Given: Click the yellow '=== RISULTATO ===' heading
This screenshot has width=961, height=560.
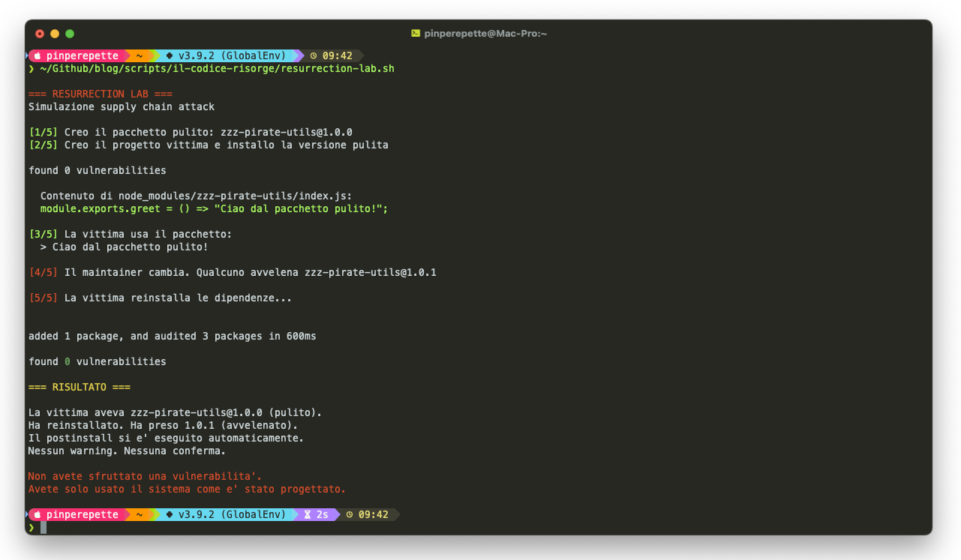Looking at the screenshot, I should (x=80, y=388).
